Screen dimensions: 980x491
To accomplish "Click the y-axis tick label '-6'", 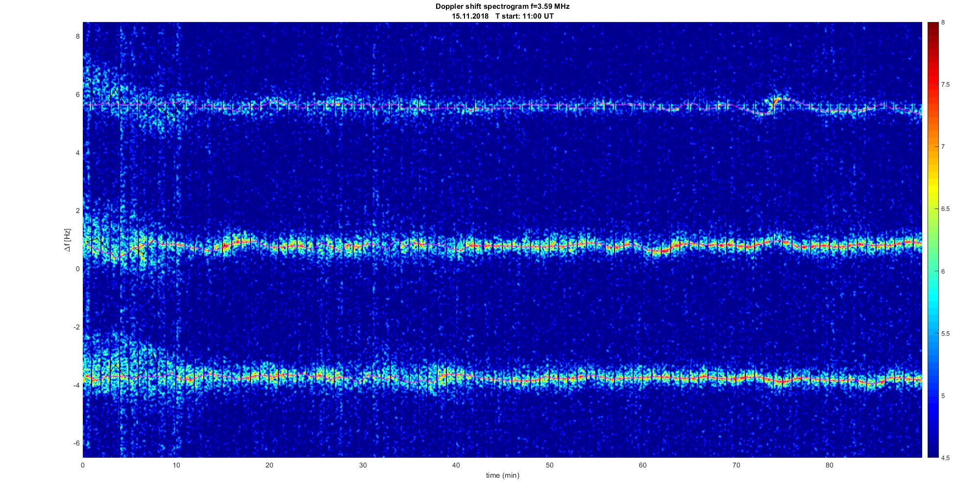I will click(x=76, y=443).
